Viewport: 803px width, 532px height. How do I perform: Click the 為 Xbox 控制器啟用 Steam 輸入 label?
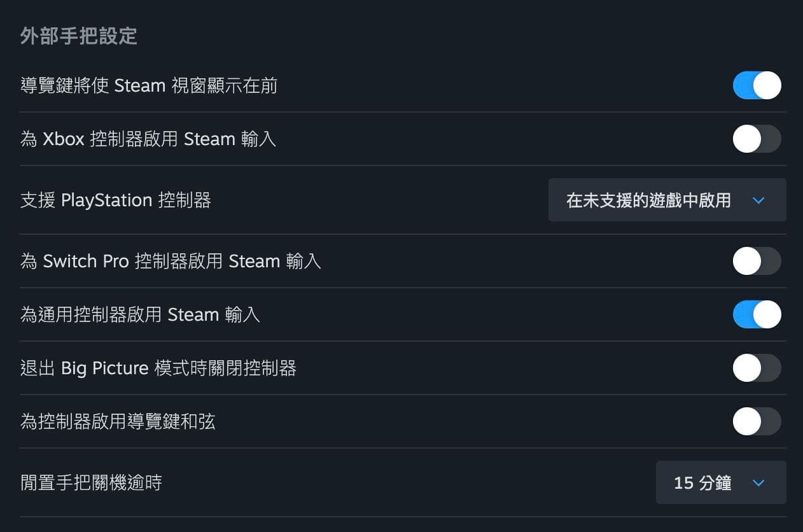coord(148,139)
